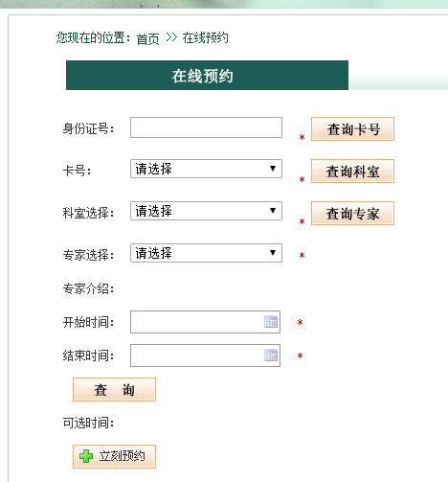Click the 身份证号 field label
448x482 pixels.
[x=88, y=128]
